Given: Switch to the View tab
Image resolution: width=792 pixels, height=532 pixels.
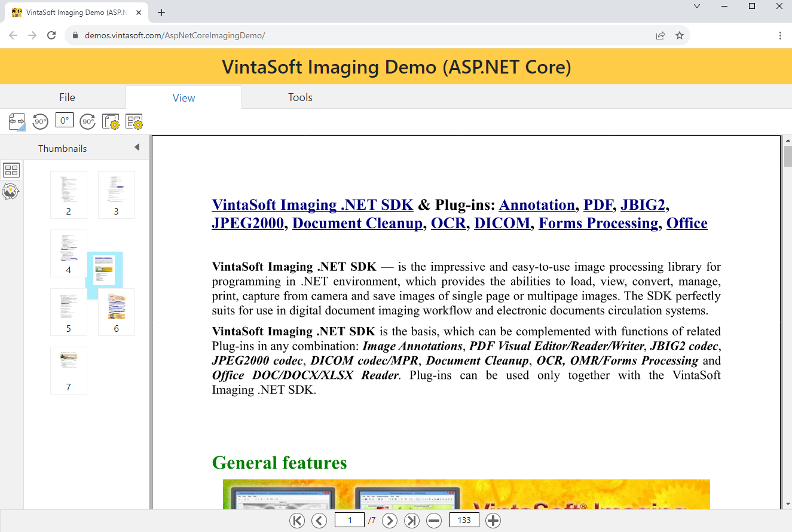Looking at the screenshot, I should point(184,97).
